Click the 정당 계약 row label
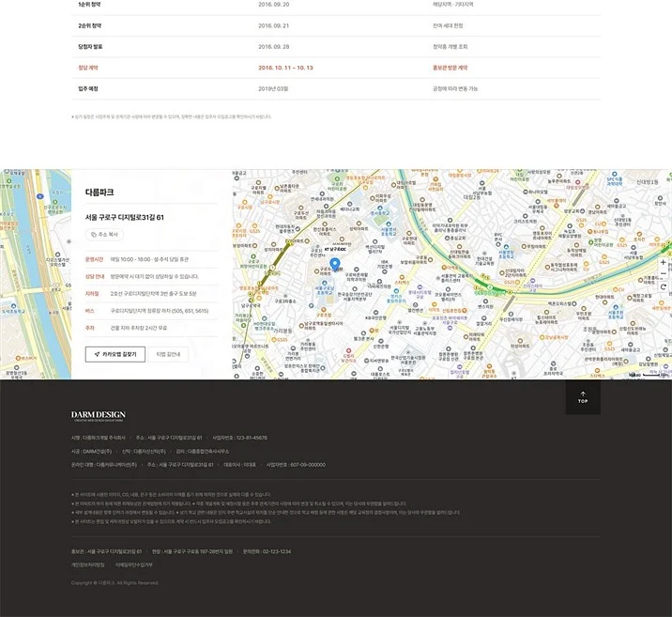The height and width of the screenshot is (617, 672). 88,68
